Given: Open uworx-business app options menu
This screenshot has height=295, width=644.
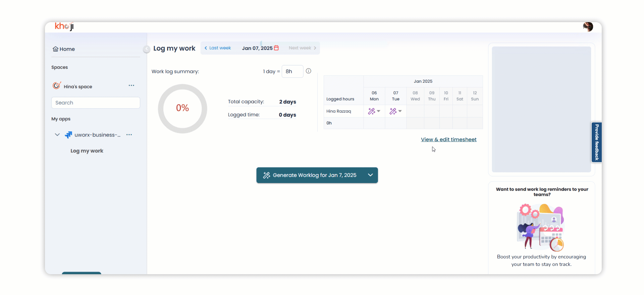Looking at the screenshot, I should [x=129, y=135].
